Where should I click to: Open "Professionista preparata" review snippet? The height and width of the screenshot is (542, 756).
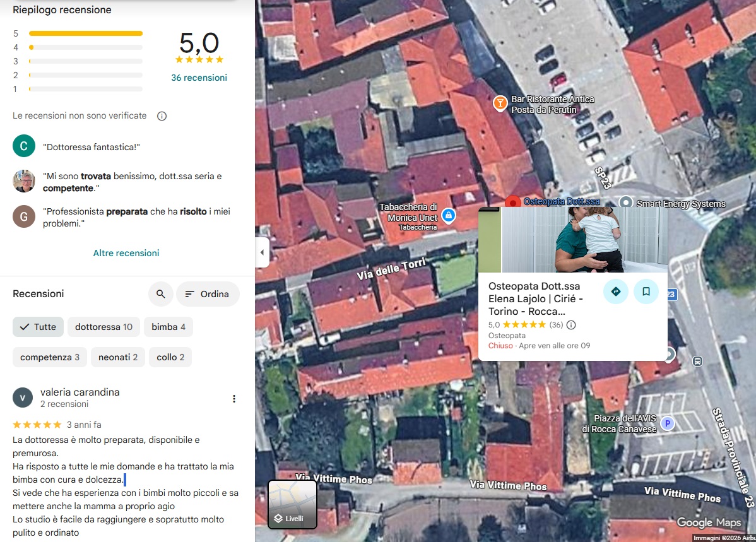pos(136,217)
